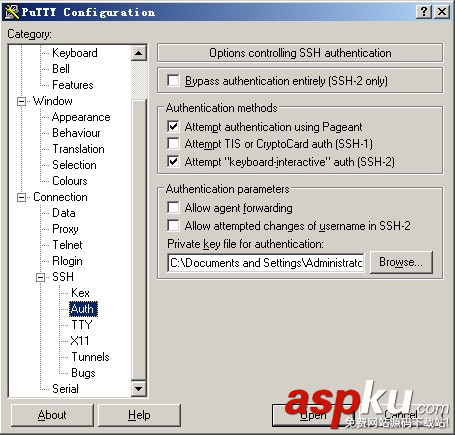The width and height of the screenshot is (455, 435).
Task: Toggle keyboard-interactive auth checkbox
Action: [x=173, y=161]
